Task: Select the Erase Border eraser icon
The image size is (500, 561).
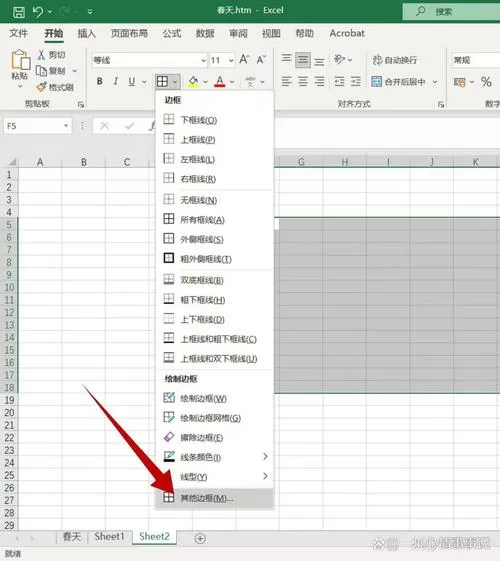Action: pyautogui.click(x=168, y=437)
